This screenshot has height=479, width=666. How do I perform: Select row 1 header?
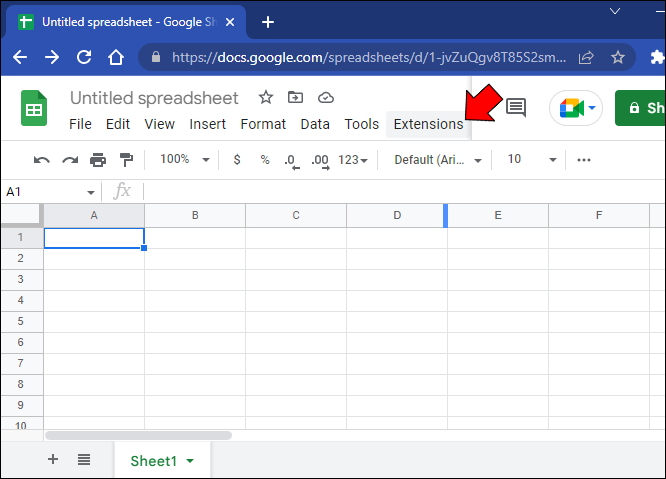(x=20, y=237)
